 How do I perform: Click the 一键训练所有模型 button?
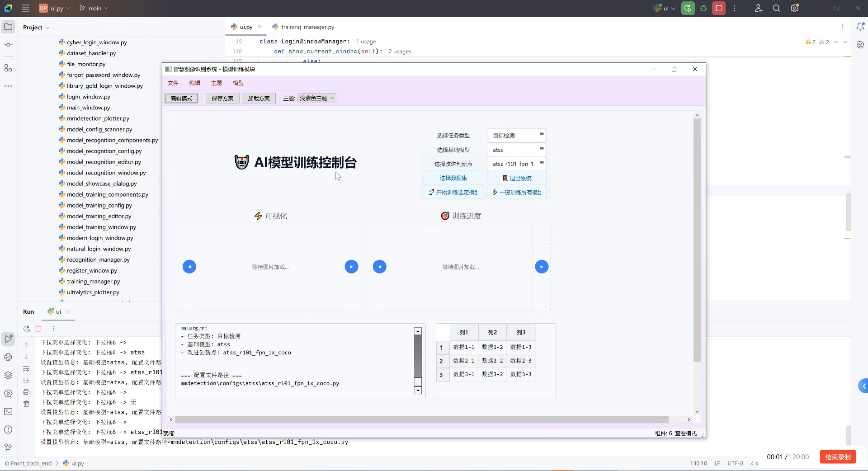(x=517, y=192)
